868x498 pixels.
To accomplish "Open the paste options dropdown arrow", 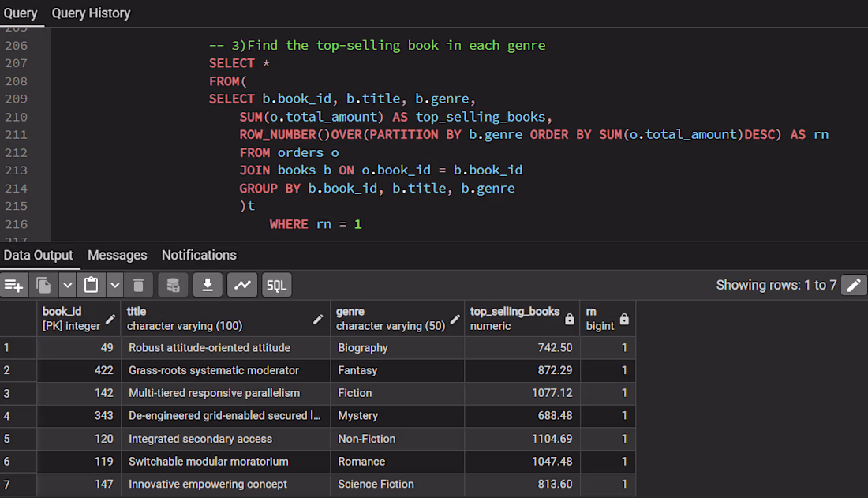I will [x=114, y=285].
